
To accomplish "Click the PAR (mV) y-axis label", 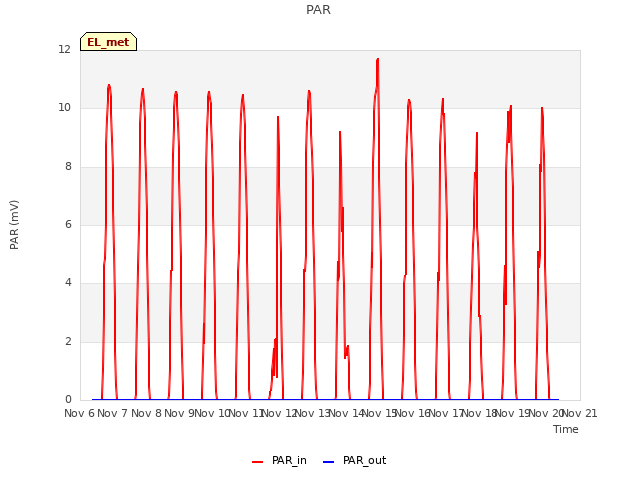I will 14,224.
